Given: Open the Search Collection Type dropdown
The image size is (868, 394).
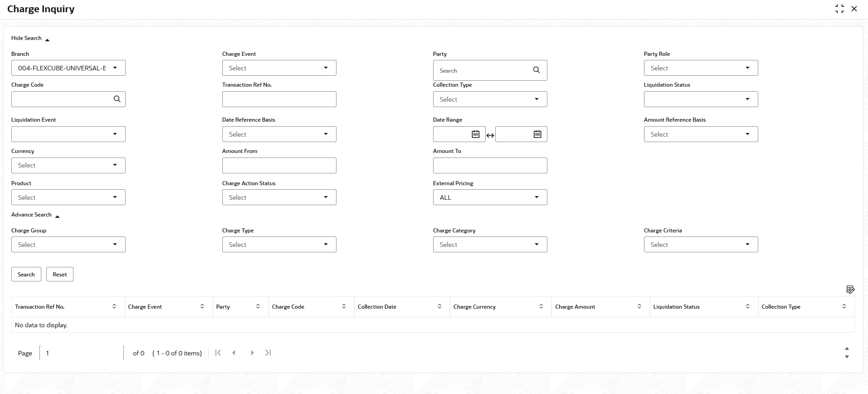Looking at the screenshot, I should tap(490, 99).
